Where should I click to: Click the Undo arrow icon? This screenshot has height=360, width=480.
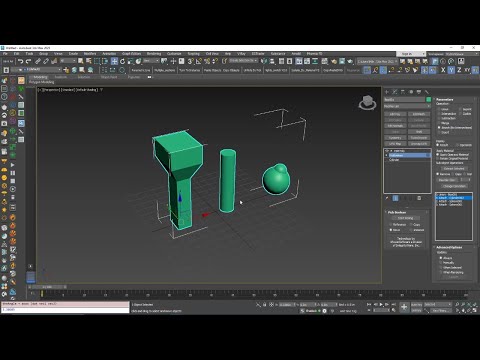[21, 61]
